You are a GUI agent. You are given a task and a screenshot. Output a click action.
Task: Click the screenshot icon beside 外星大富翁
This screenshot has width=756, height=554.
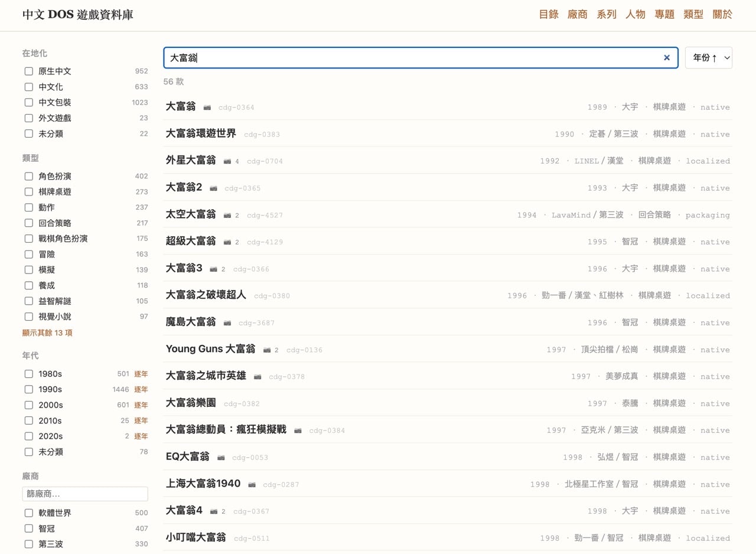tap(227, 161)
